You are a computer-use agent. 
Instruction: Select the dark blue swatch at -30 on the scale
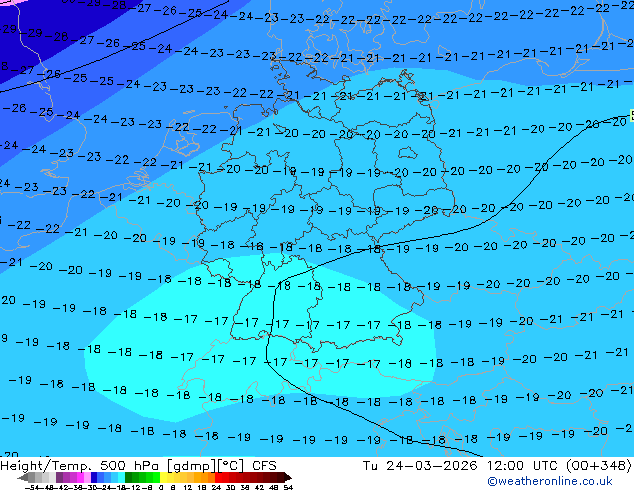[x=94, y=478]
